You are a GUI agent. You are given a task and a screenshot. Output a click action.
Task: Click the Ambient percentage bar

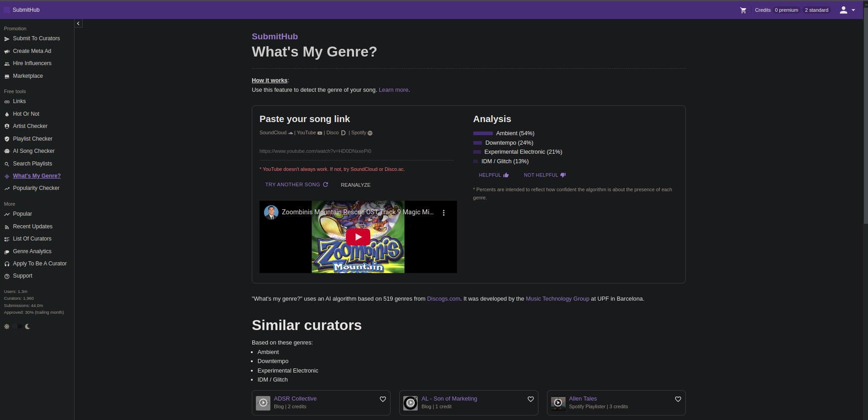click(483, 133)
